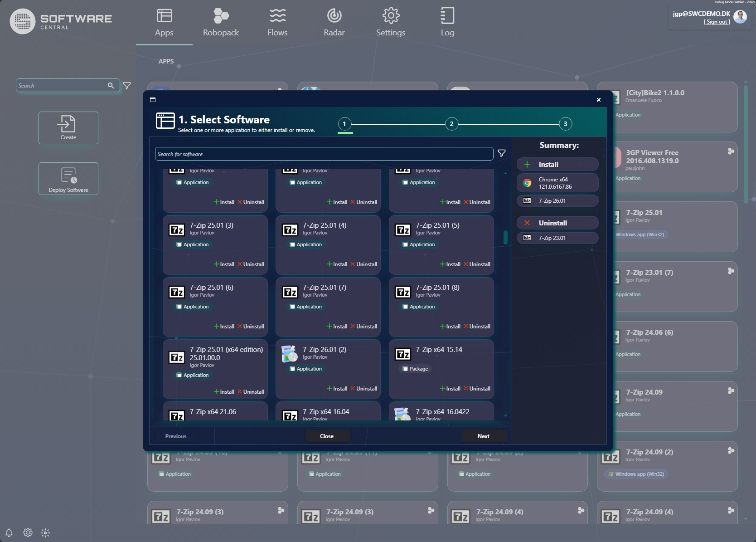Mark 7-Zip 25.01 (3) for Uninstall

point(251,264)
